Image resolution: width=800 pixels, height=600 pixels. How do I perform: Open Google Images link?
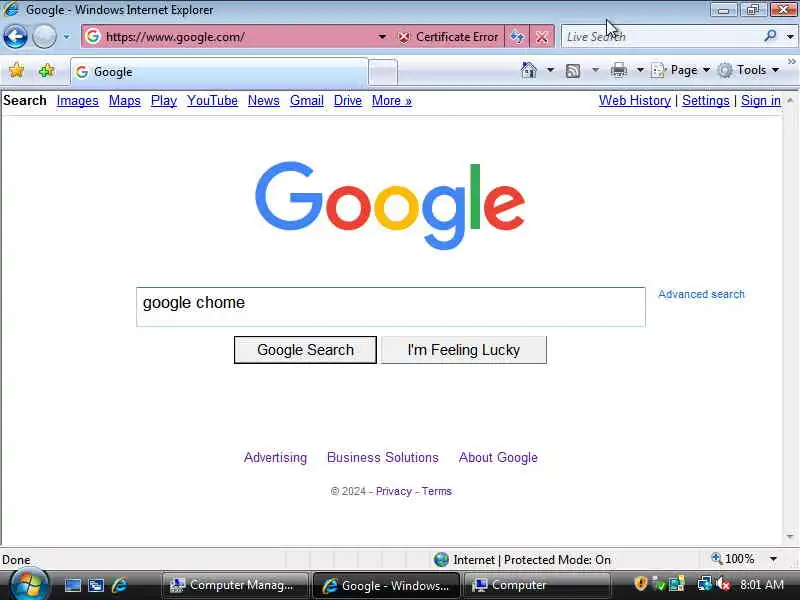78,101
